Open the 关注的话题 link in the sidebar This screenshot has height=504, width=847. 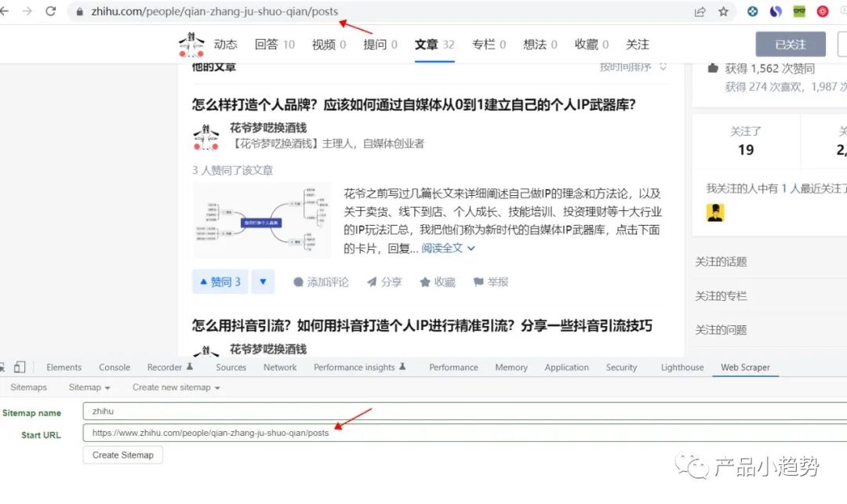[720, 261]
